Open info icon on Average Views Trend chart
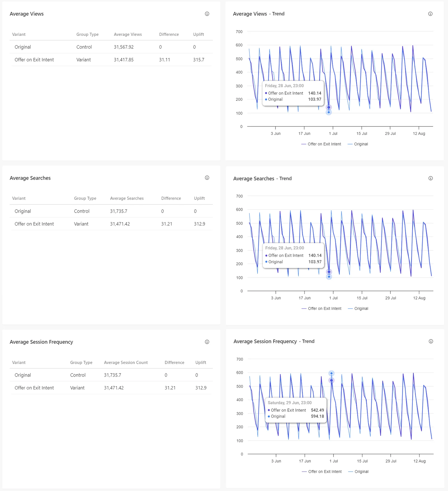The width and height of the screenshot is (448, 491). (430, 14)
